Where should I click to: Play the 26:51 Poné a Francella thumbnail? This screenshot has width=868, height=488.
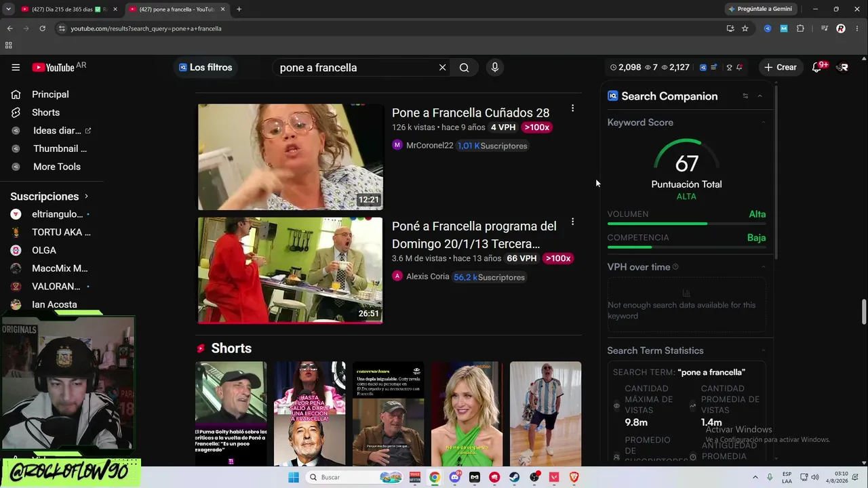[x=290, y=270]
